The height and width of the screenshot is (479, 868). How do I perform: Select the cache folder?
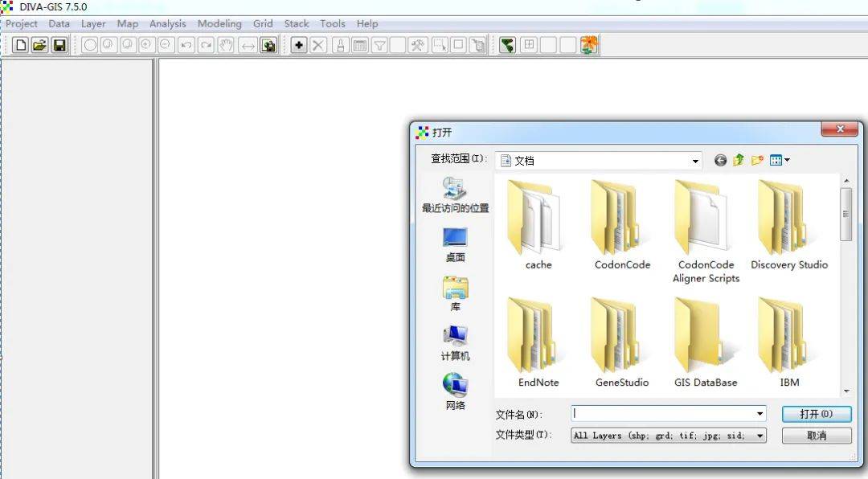(x=538, y=226)
